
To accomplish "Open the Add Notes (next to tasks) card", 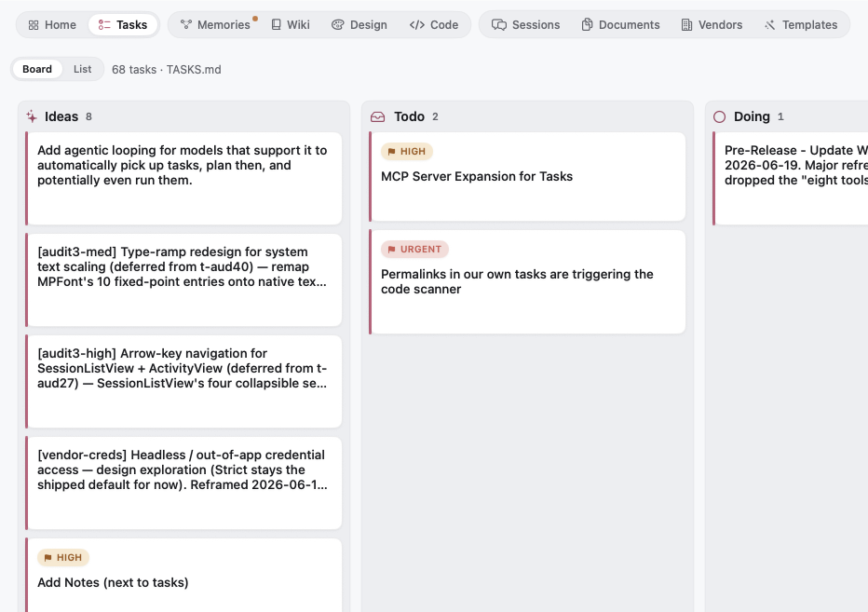I will tap(183, 575).
